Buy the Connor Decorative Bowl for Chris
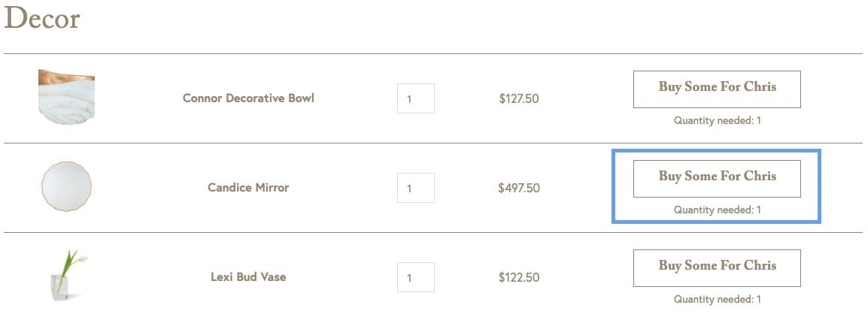Screen dimensions: 868x317 click(x=717, y=89)
